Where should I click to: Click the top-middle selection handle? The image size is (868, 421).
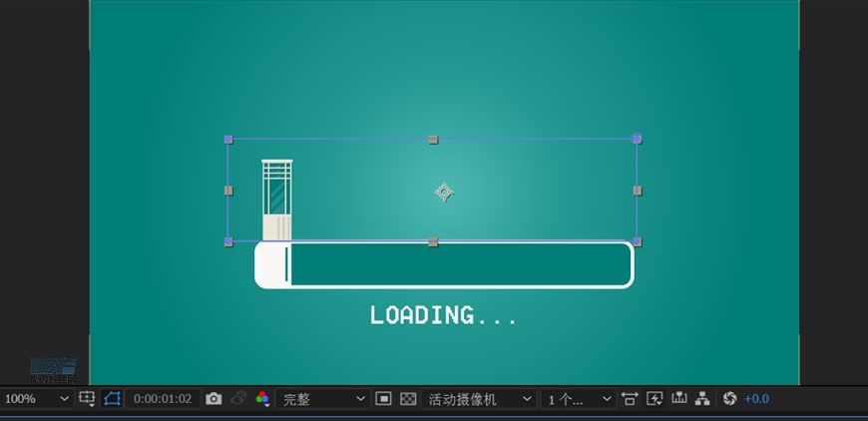(x=433, y=140)
